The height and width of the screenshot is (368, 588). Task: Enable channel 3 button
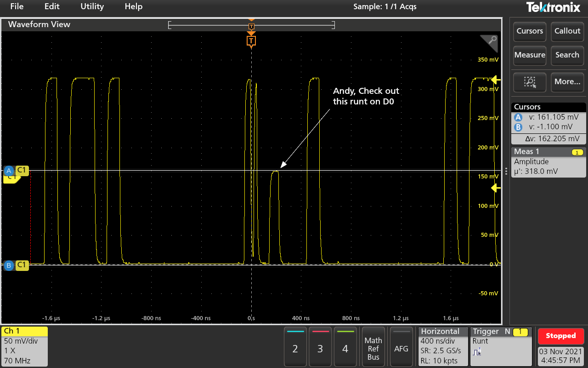point(320,346)
